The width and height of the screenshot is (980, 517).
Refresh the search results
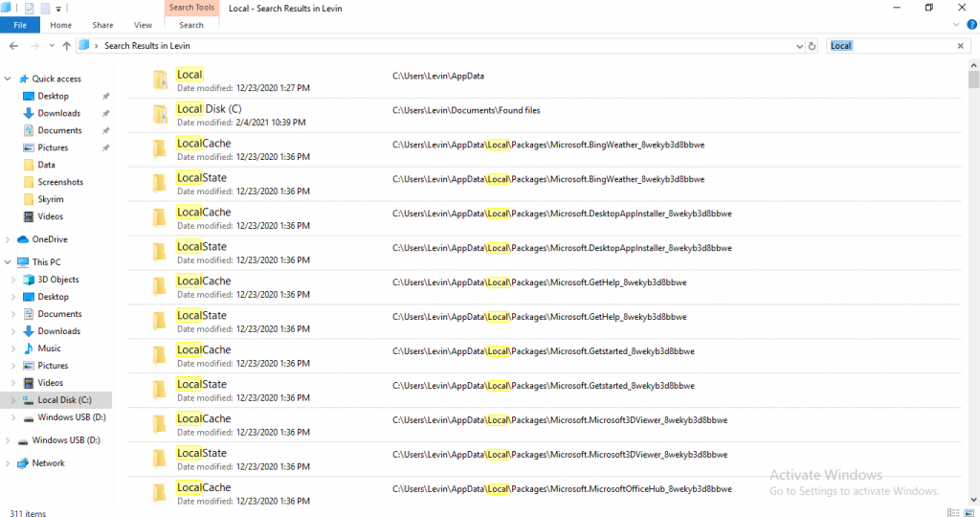tap(812, 46)
